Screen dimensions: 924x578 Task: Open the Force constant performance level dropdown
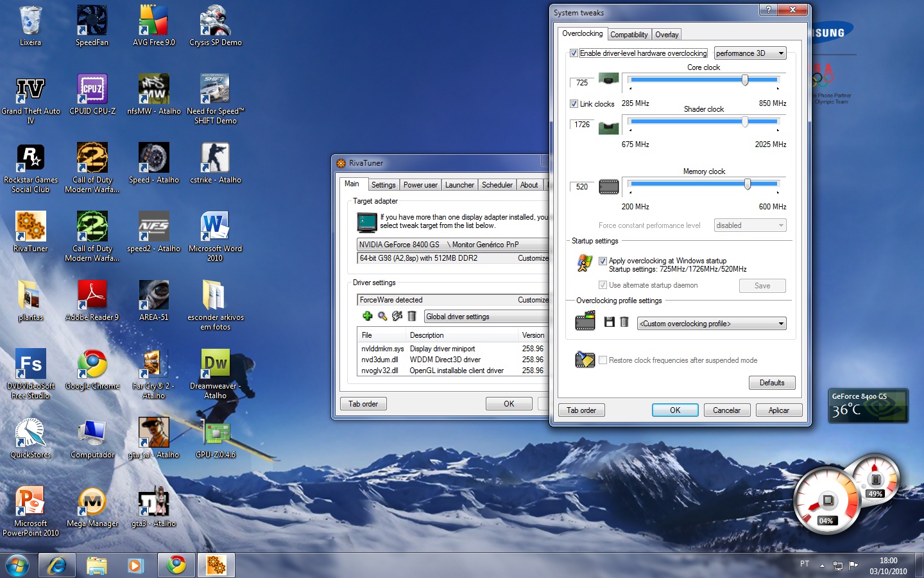point(750,225)
